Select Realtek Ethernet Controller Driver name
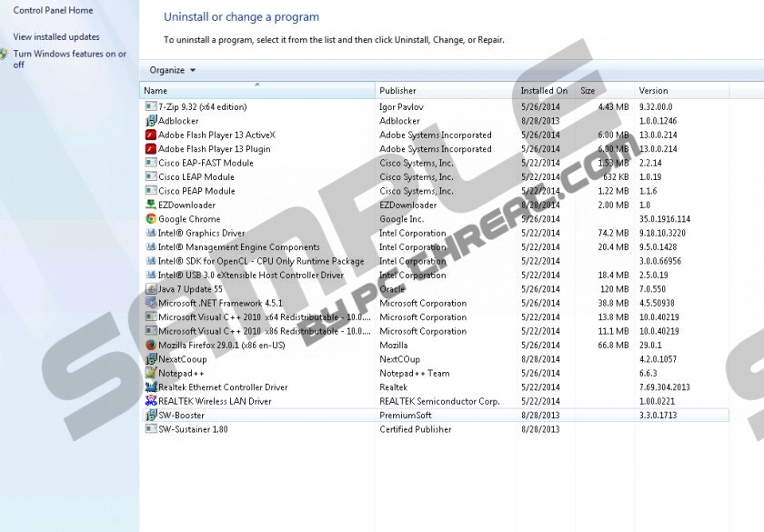This screenshot has height=532, width=764. pyautogui.click(x=223, y=387)
